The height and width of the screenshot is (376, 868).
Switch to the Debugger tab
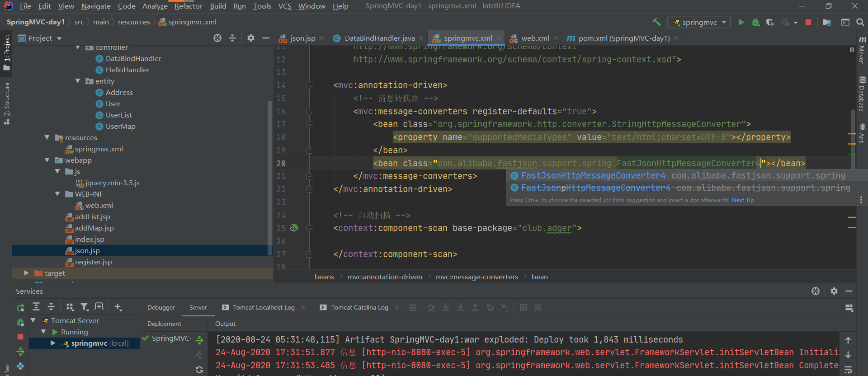coord(161,307)
